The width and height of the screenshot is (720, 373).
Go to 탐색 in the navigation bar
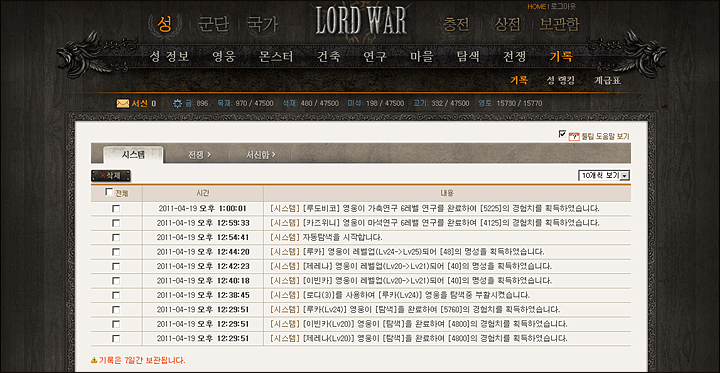pyautogui.click(x=468, y=57)
